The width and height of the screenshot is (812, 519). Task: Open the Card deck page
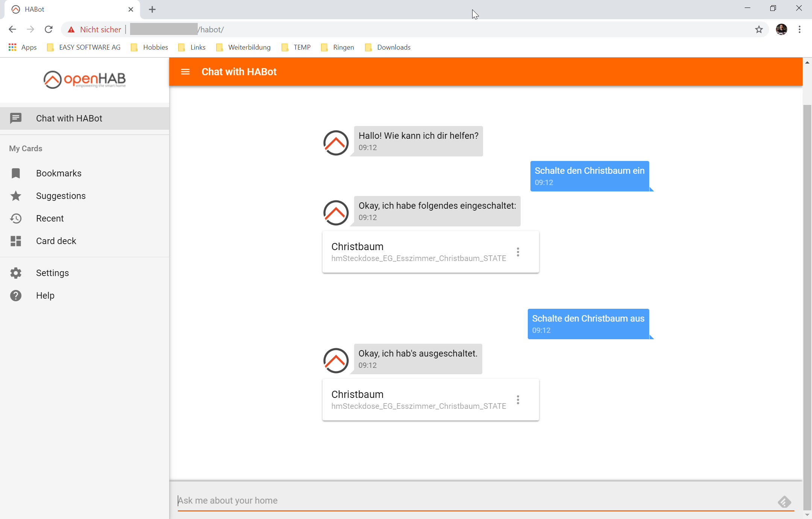pos(85,241)
